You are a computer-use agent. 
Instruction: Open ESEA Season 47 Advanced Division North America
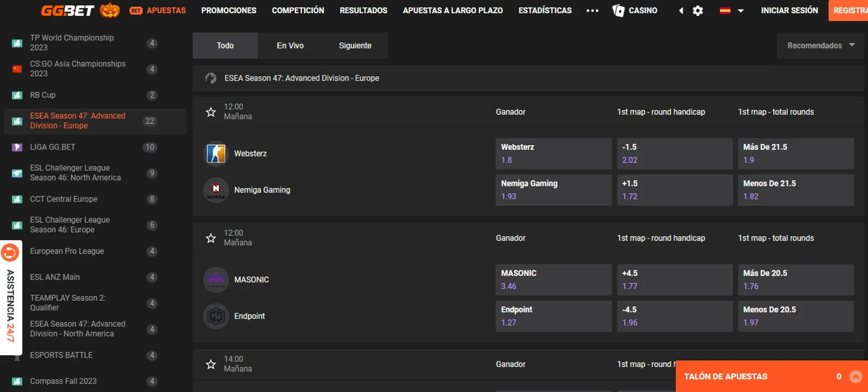[x=95, y=329]
